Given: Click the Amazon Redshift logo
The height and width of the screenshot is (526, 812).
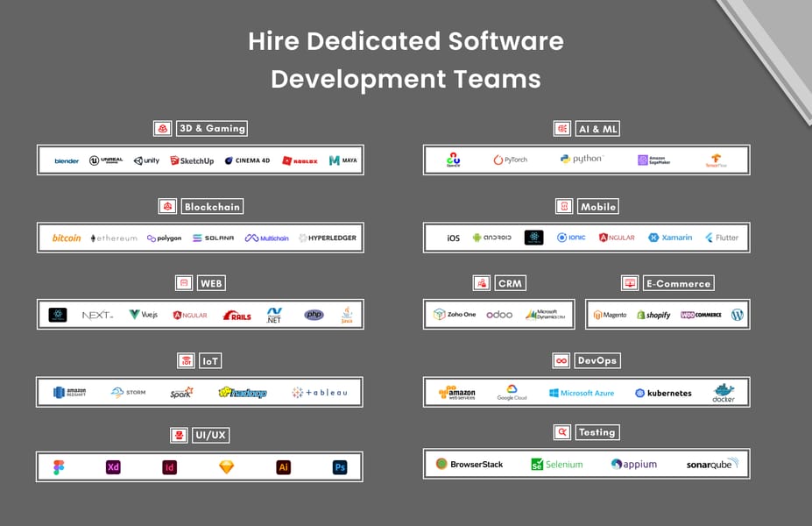Looking at the screenshot, I should (70, 392).
